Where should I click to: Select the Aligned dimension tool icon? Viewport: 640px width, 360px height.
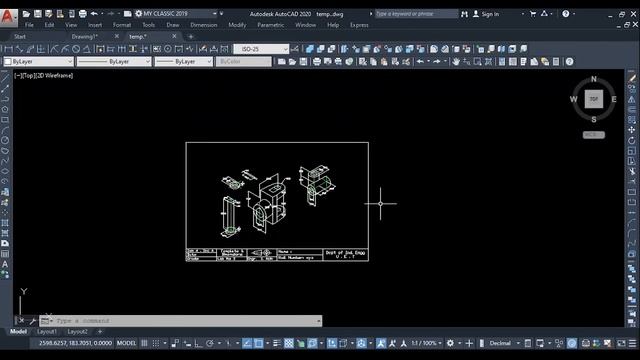(x=20, y=49)
